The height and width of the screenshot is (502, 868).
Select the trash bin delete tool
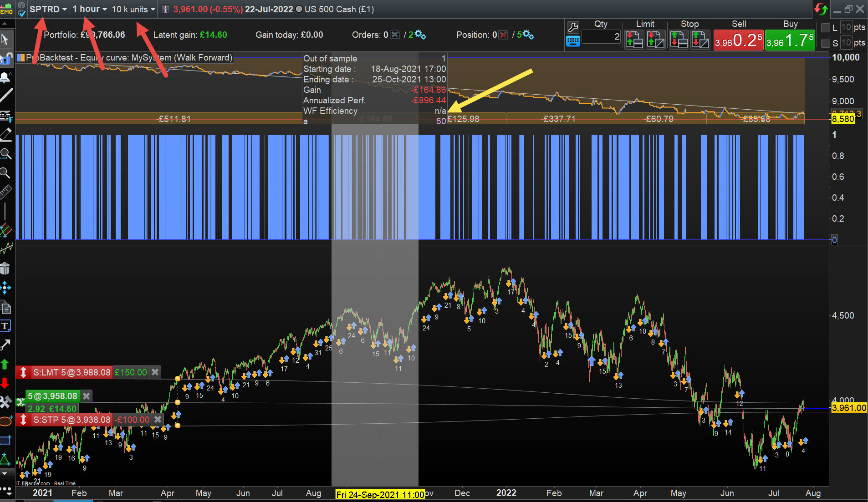5,269
